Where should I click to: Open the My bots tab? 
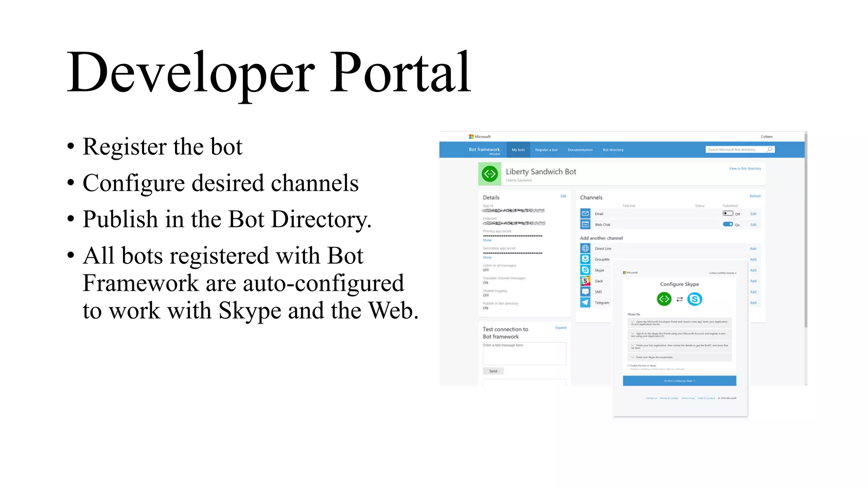[518, 150]
